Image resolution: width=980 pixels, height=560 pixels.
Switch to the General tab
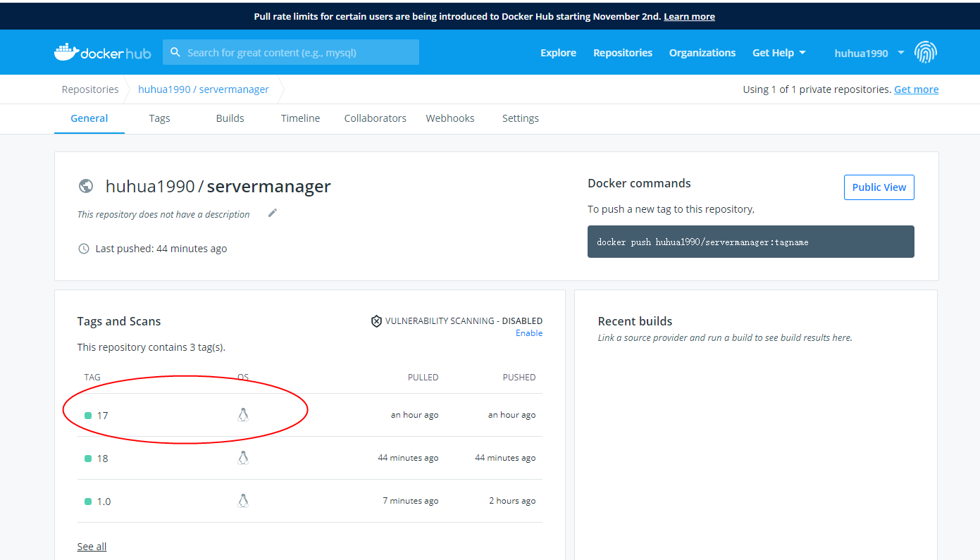click(89, 118)
